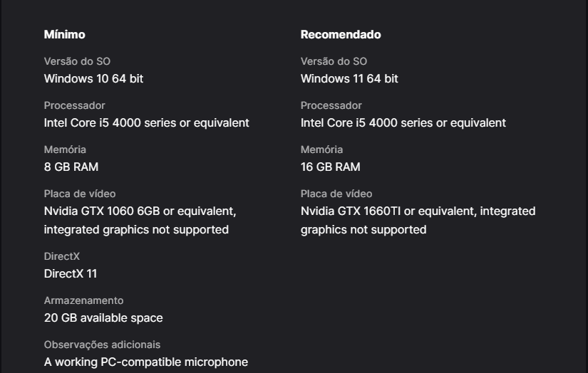Click the 8 GB RAM value
This screenshot has width=588, height=373.
(71, 167)
